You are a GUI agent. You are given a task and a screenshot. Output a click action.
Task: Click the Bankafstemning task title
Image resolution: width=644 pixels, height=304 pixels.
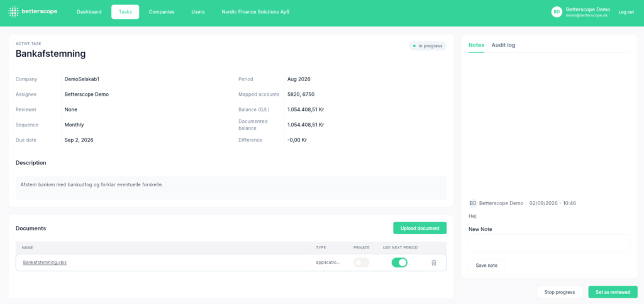click(x=50, y=53)
